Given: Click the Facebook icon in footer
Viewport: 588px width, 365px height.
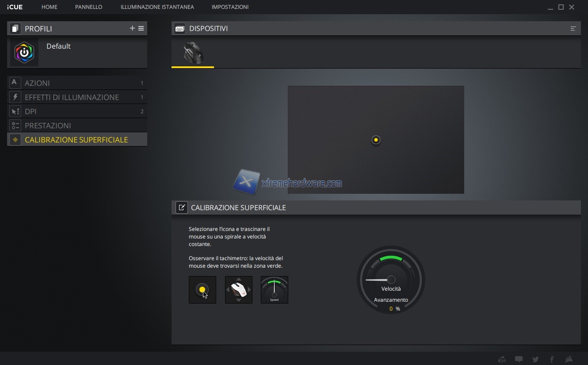Looking at the screenshot, I should pyautogui.click(x=552, y=359).
